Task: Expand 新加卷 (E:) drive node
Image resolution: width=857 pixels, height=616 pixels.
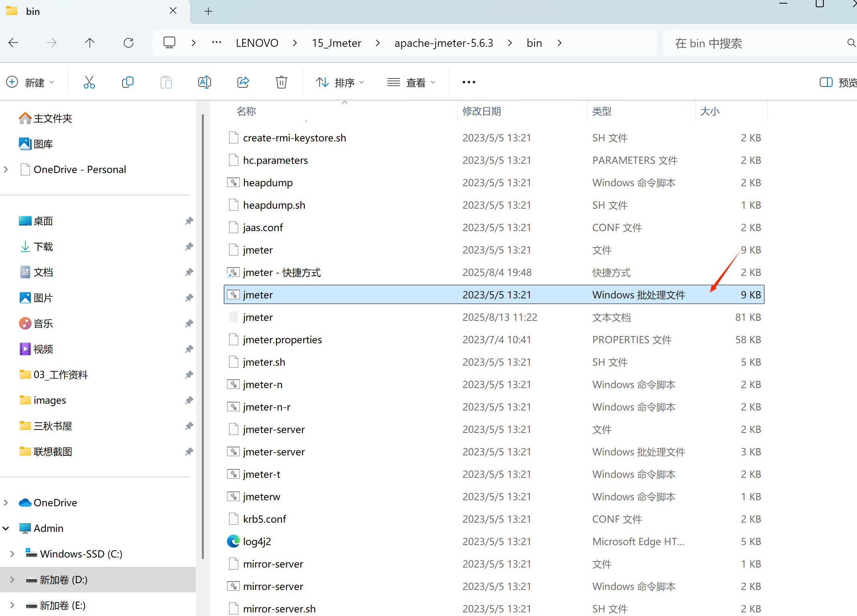Action: click(x=12, y=605)
